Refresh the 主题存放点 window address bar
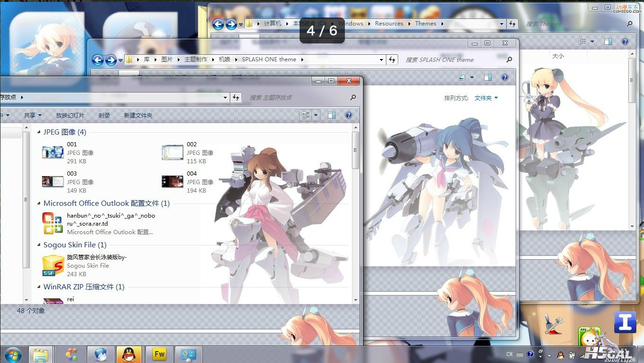This screenshot has width=644, height=363. [x=236, y=97]
